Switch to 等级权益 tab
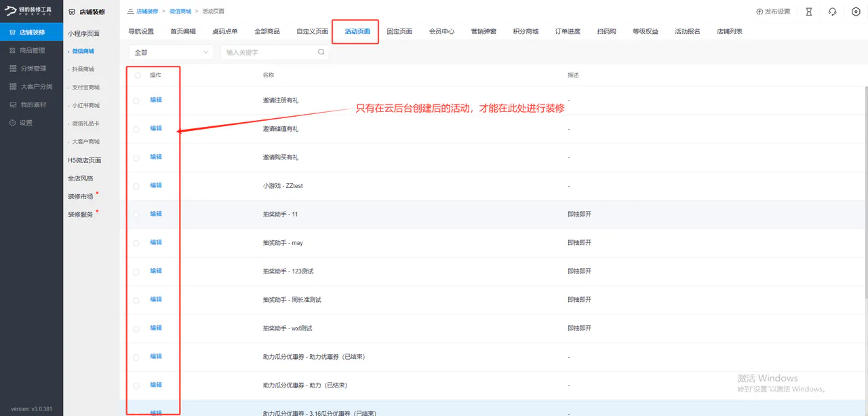This screenshot has height=416, width=868. 646,31
